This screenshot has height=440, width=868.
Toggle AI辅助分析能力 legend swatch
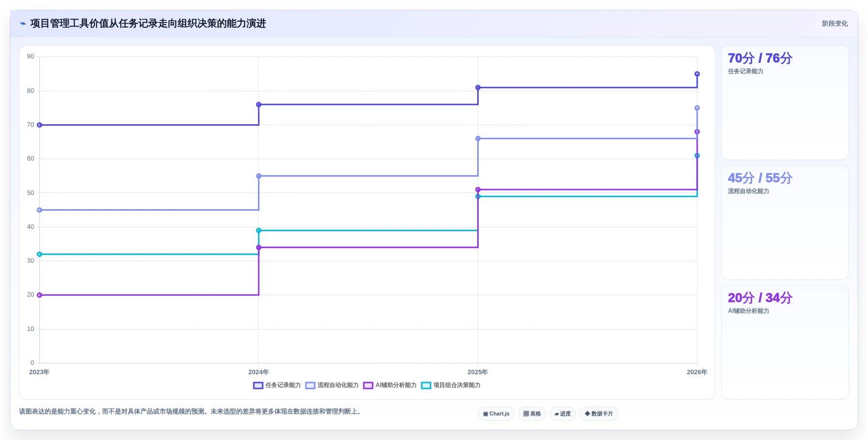(x=368, y=385)
